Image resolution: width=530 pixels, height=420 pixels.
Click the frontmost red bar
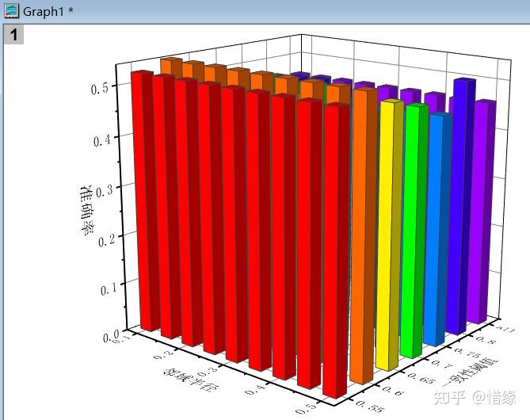[x=337, y=250]
